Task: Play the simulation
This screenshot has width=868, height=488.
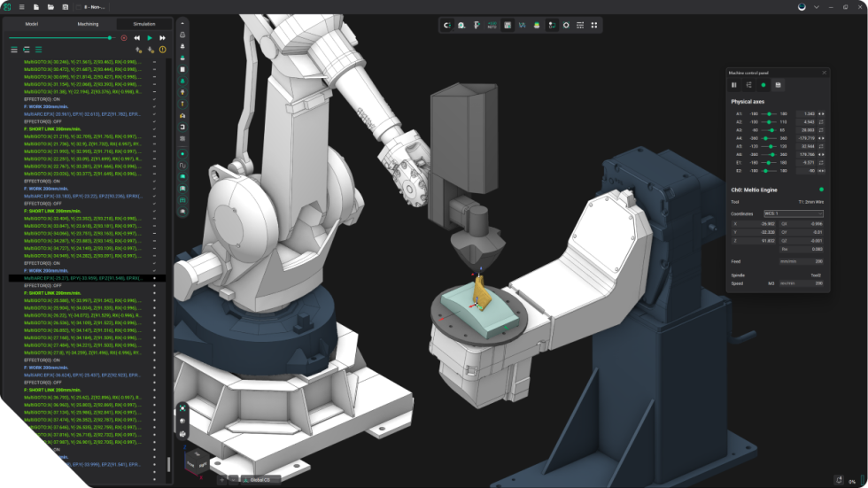Action: coord(150,38)
